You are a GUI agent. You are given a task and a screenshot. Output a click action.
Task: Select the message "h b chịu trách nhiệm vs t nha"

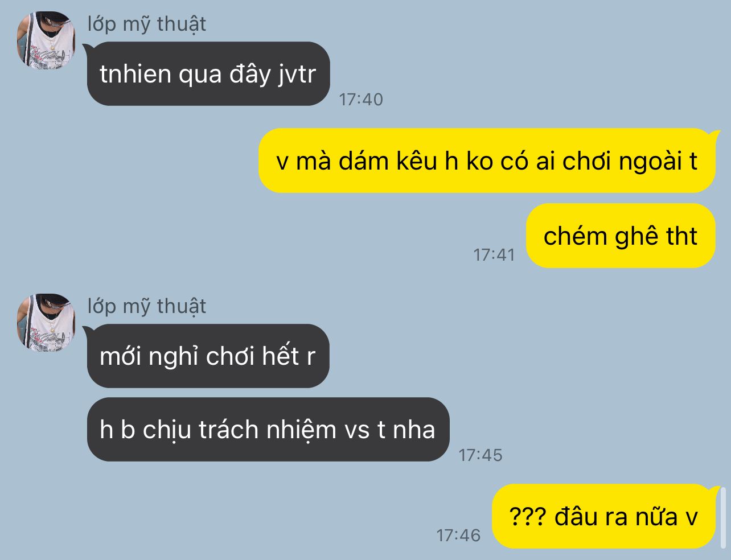pyautogui.click(x=268, y=429)
